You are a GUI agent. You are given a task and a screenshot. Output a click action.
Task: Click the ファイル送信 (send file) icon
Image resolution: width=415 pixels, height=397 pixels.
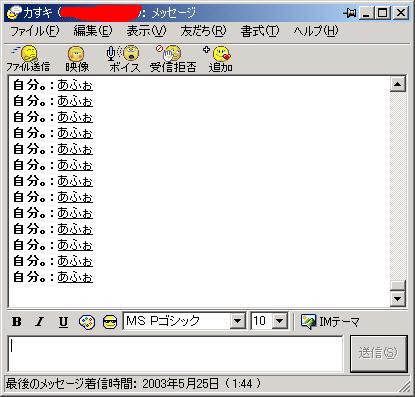[x=28, y=59]
